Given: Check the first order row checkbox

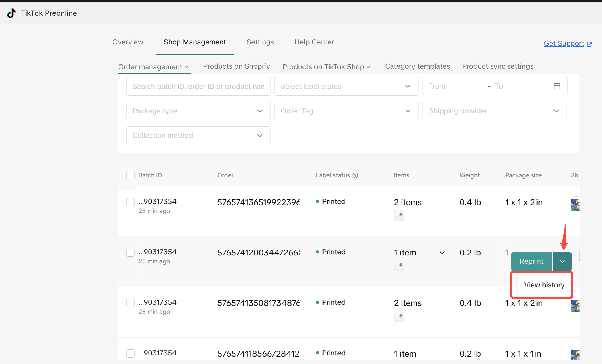Looking at the screenshot, I should coord(130,202).
